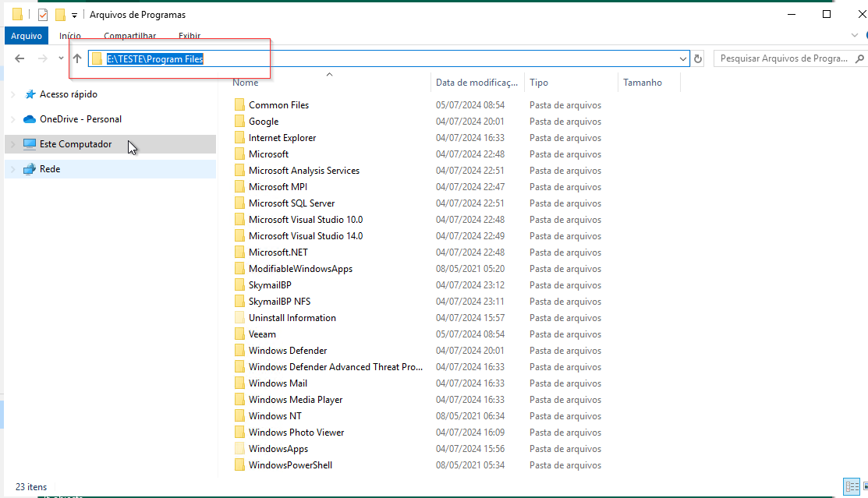This screenshot has height=498, width=868.
Task: Open the recent locations dropdown arrow
Action: pos(61,58)
